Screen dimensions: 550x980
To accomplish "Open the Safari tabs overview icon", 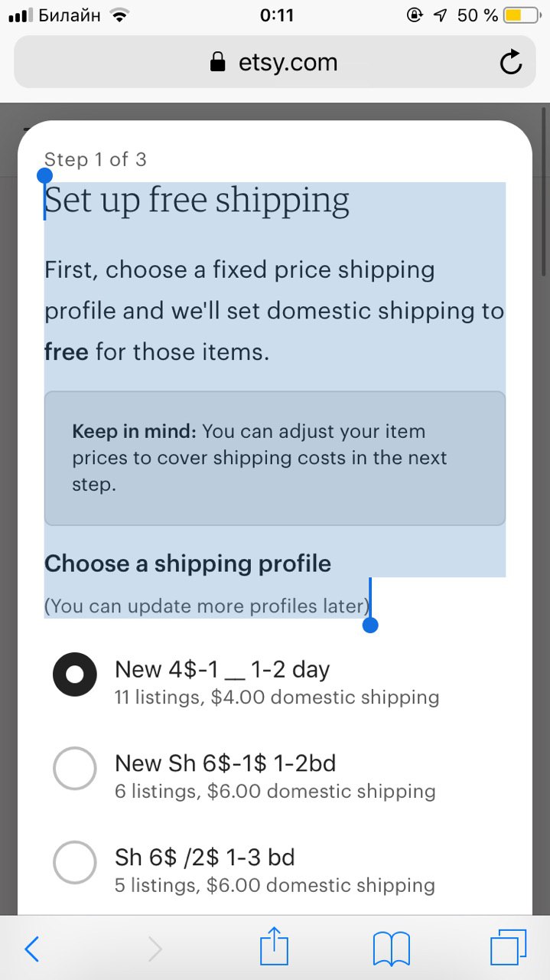I will tap(509, 948).
